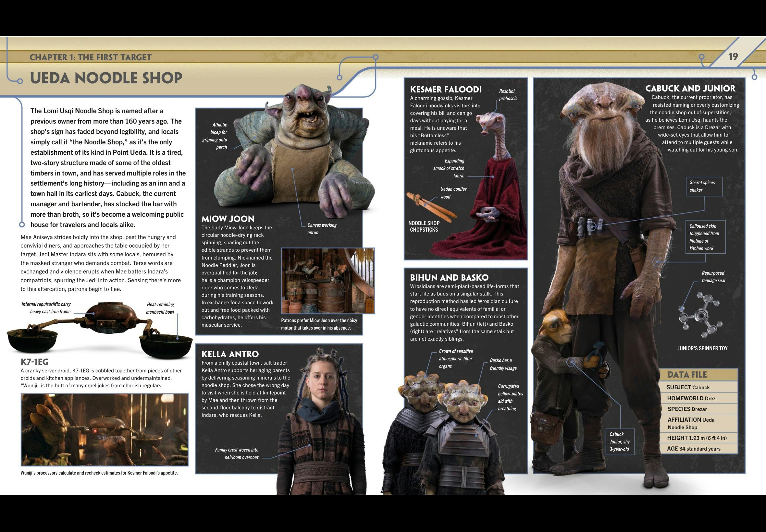The height and width of the screenshot is (532, 766).
Task: Click page number 19 in the corner
Action: pyautogui.click(x=733, y=56)
